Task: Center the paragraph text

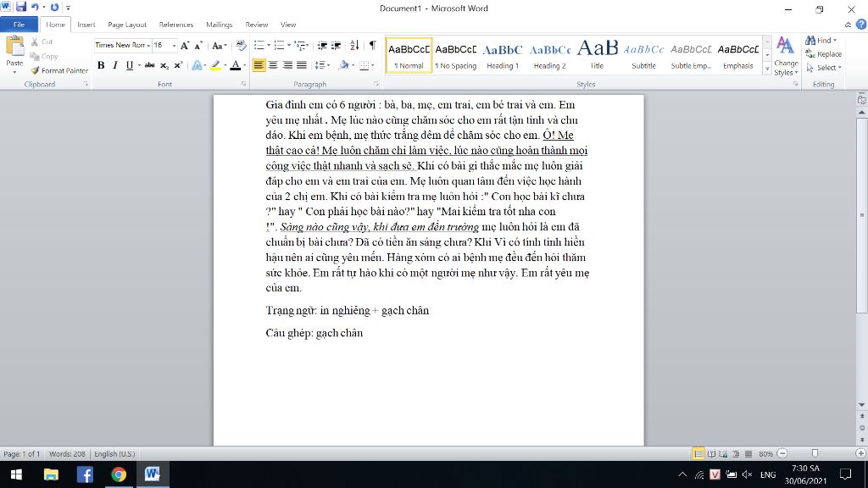Action: (273, 65)
